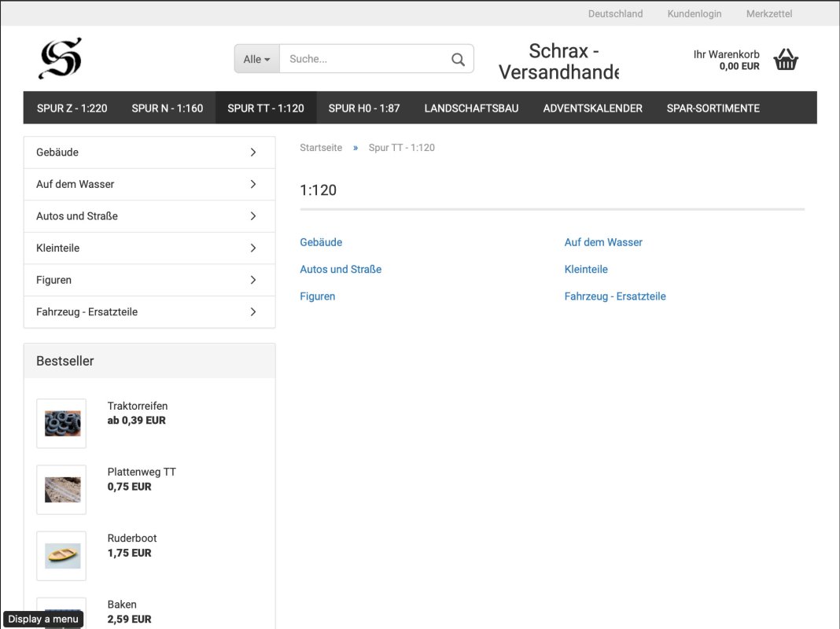Screen dimensions: 840x629
Task: Expand the Gebäude sidebar chevron
Action: pos(253,153)
